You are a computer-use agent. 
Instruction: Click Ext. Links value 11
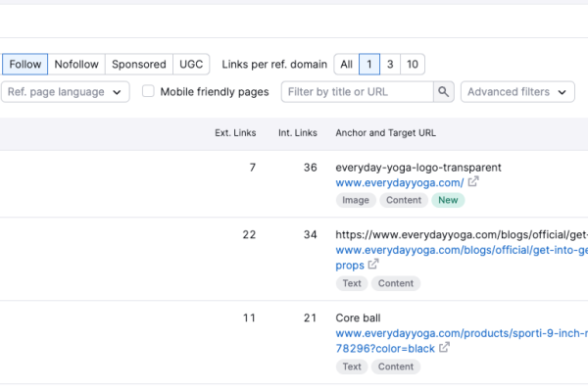(249, 318)
